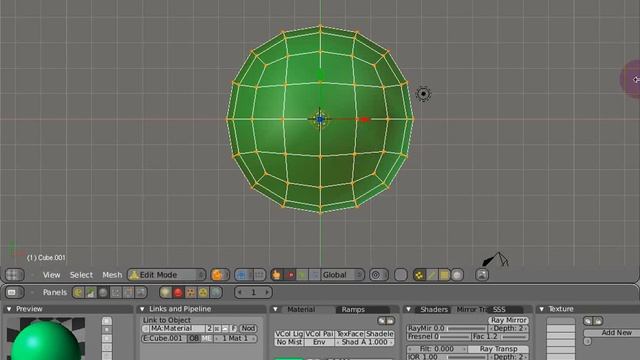The image size is (640, 360).
Task: Toggle Env option
Action: click(320, 342)
